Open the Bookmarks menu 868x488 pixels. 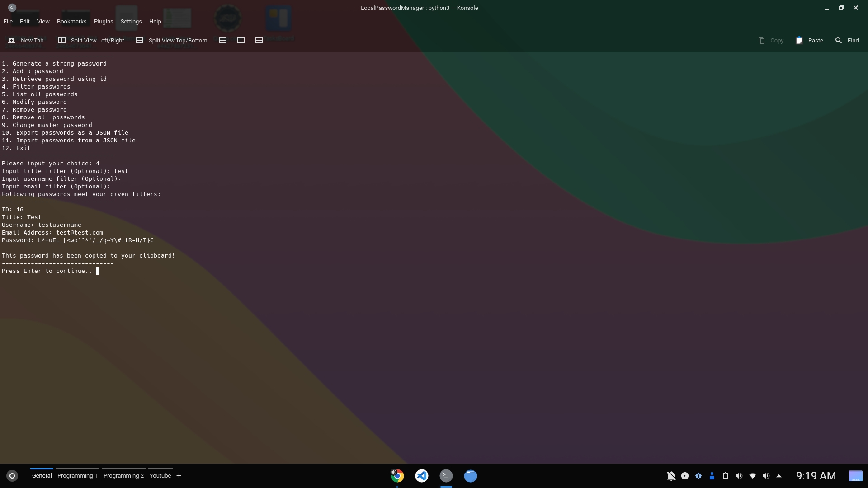(x=71, y=21)
